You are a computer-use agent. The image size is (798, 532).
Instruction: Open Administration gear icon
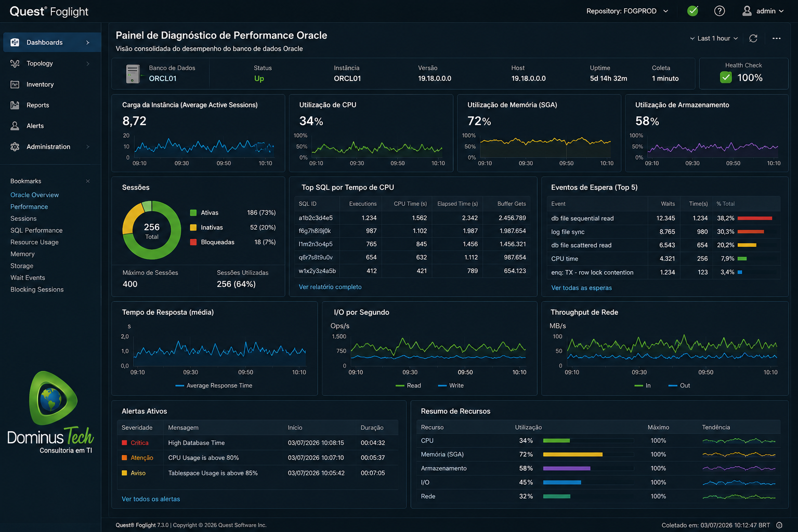15,147
